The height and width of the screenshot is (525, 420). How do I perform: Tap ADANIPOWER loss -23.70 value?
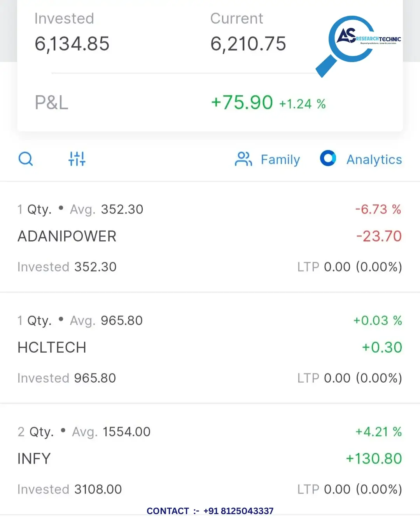point(379,236)
